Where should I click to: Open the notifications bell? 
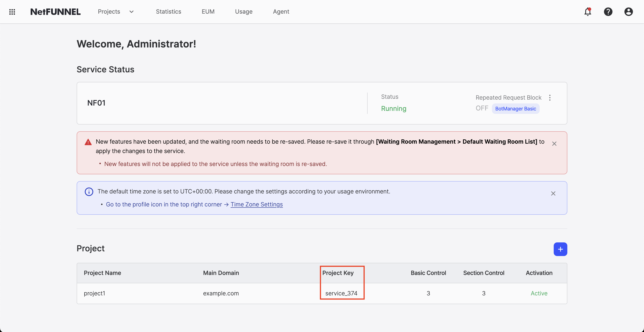pos(588,12)
